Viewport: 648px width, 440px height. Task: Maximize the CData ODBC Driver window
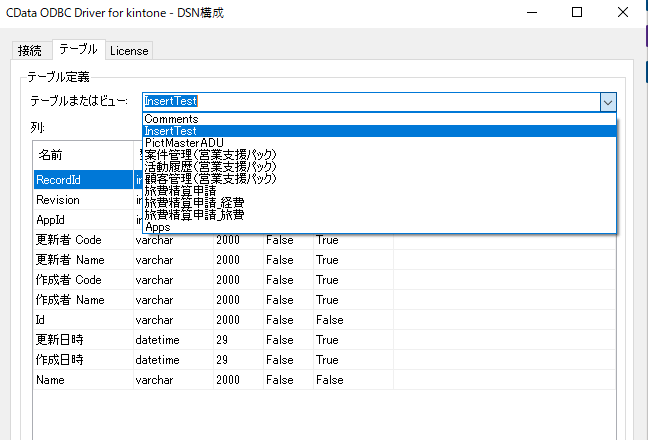pyautogui.click(x=577, y=14)
